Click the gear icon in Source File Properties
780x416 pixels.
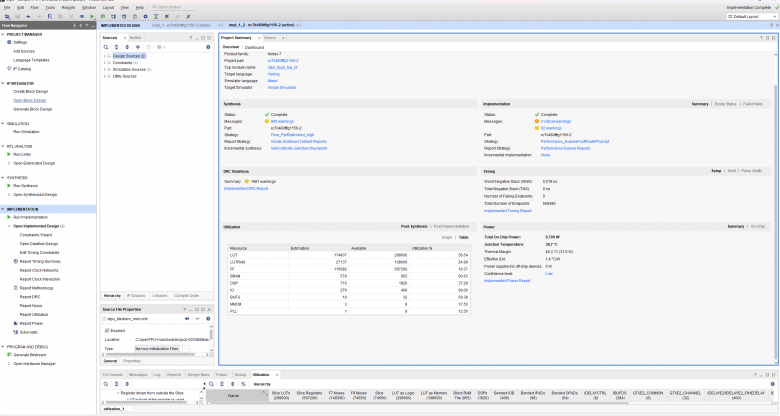[208, 318]
